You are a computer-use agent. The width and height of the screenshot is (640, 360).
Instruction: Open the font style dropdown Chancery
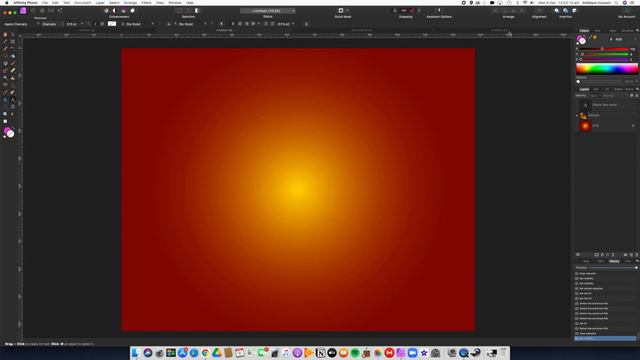[53, 24]
